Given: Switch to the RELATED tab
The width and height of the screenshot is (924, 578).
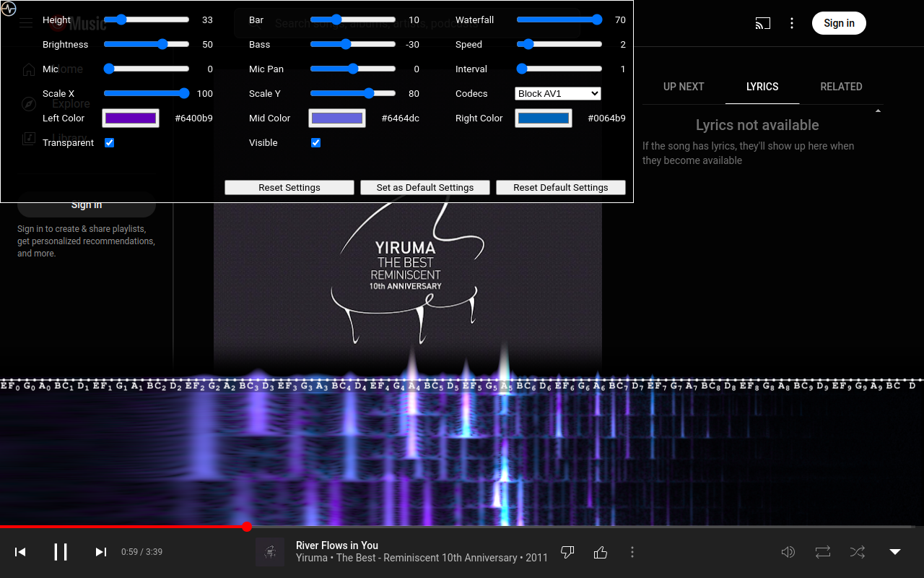Looking at the screenshot, I should click(841, 87).
